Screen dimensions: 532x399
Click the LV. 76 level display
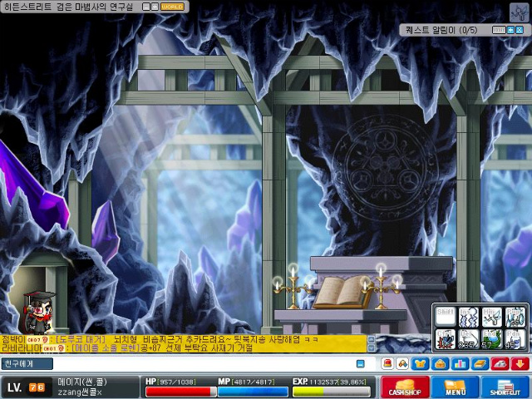27,387
